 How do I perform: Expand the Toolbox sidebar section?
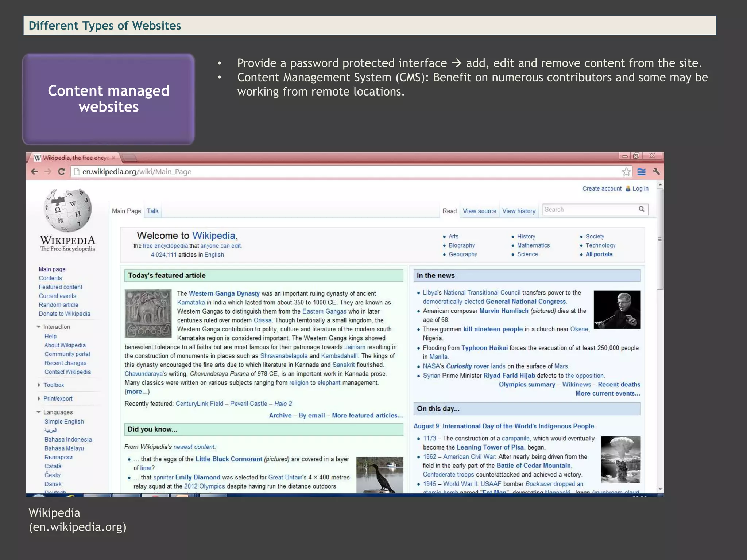pyautogui.click(x=39, y=385)
